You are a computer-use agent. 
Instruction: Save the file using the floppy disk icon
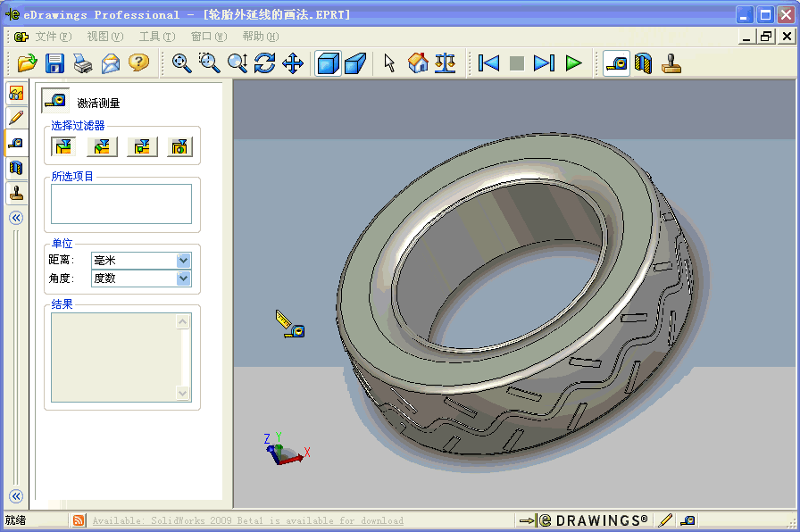click(x=55, y=63)
